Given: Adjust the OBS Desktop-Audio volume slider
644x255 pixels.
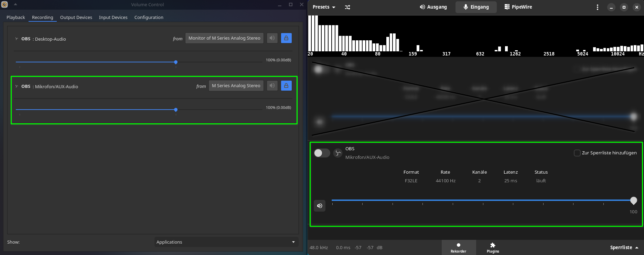Looking at the screenshot, I should [139, 62].
